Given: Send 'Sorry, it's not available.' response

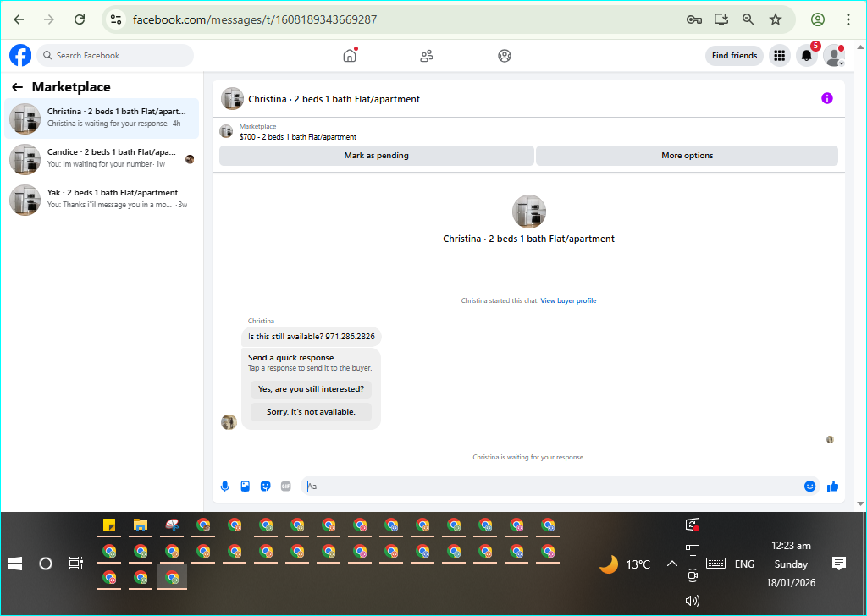Looking at the screenshot, I should tap(312, 412).
